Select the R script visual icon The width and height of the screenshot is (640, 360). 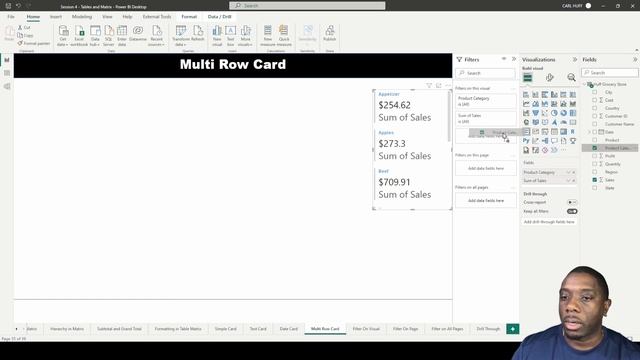(573, 131)
